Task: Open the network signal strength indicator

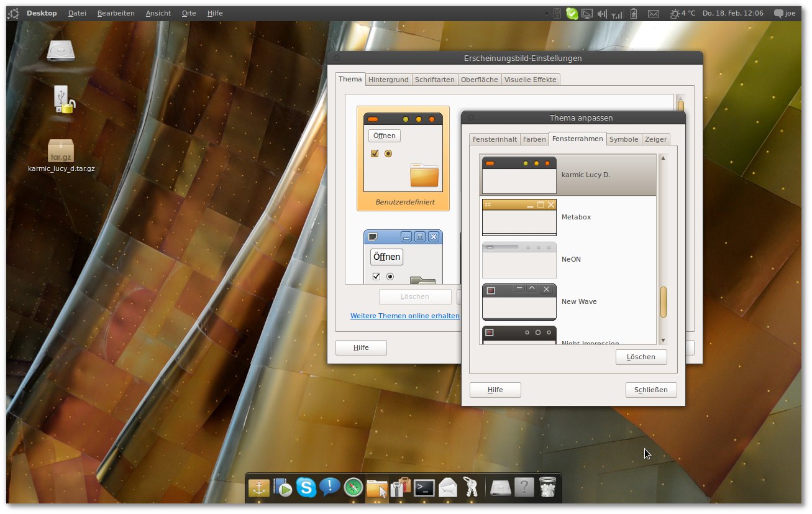Action: (618, 14)
